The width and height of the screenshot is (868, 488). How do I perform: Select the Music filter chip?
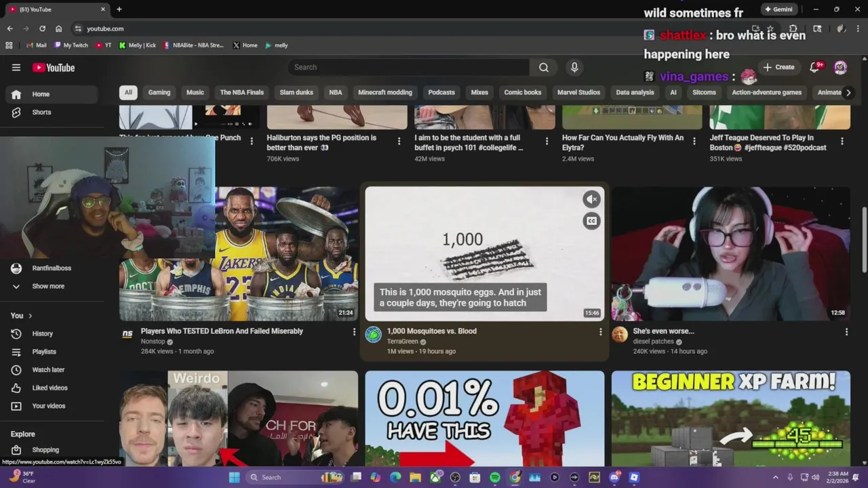tap(195, 92)
